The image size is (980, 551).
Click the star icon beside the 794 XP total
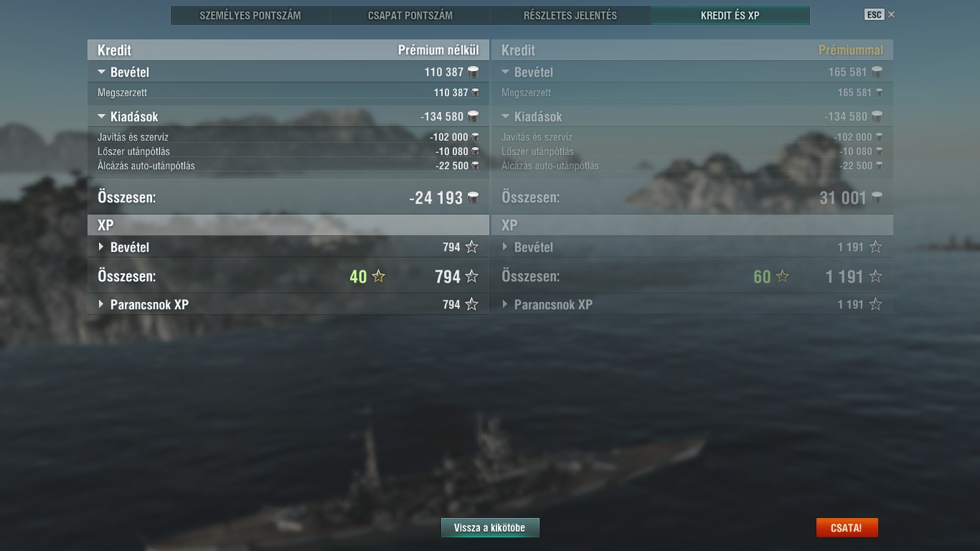[x=471, y=276]
